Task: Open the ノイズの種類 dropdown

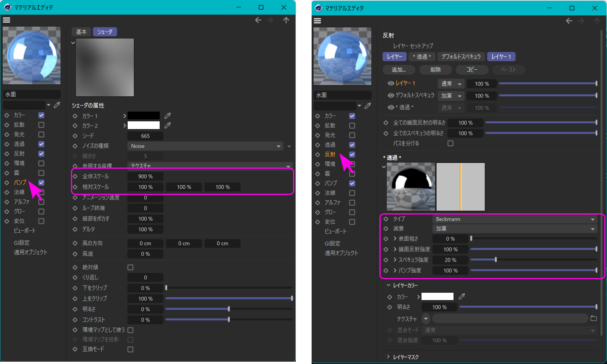Action: pyautogui.click(x=205, y=146)
